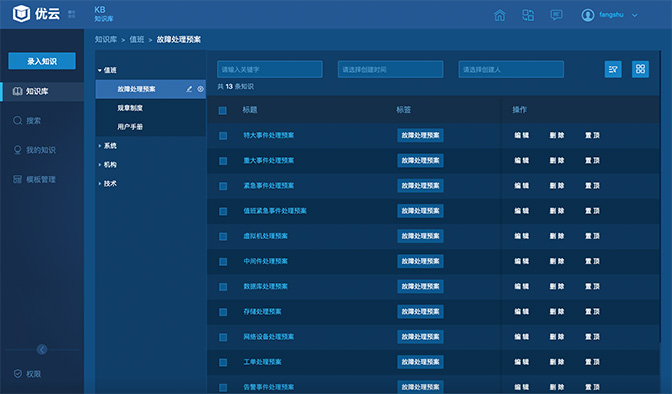The width and height of the screenshot is (672, 394).
Task: Switch to grid card view icon
Action: tap(640, 69)
